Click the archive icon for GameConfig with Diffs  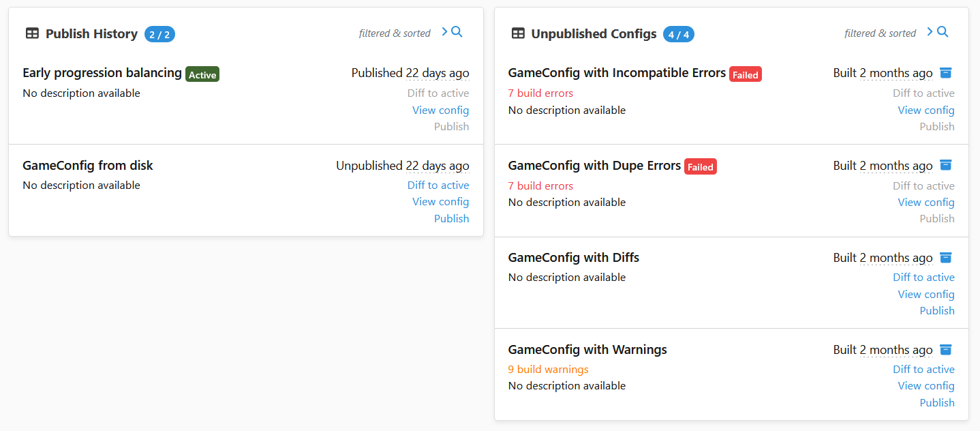(945, 257)
